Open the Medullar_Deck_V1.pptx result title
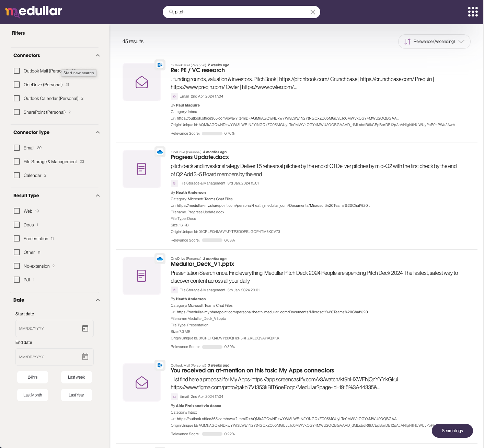The image size is (484, 448). click(x=203, y=264)
